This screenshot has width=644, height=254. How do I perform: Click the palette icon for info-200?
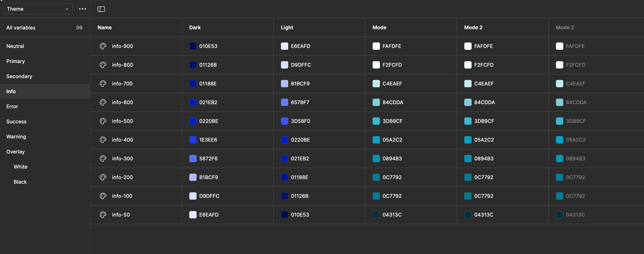(x=103, y=177)
